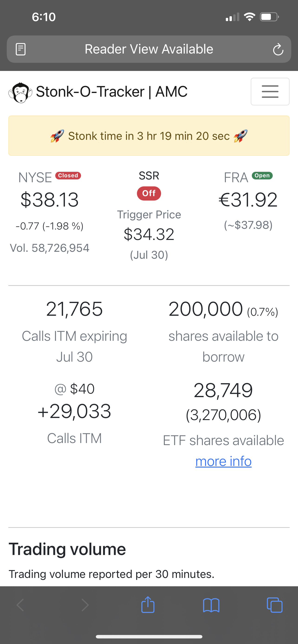Go forward with the right chevron
This screenshot has width=298, height=644.
[x=85, y=605]
